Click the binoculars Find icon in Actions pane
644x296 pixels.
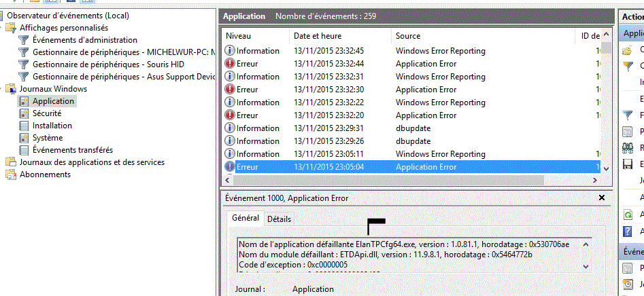[x=628, y=148]
